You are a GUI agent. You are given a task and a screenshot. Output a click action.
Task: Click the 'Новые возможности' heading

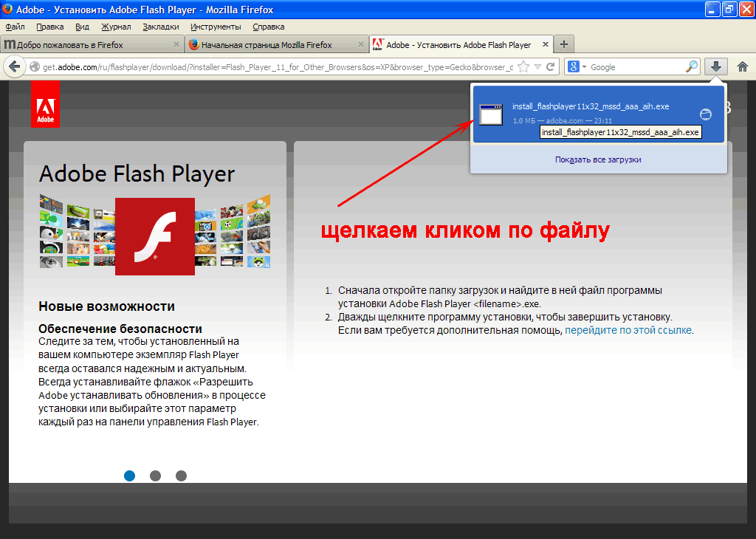[106, 306]
